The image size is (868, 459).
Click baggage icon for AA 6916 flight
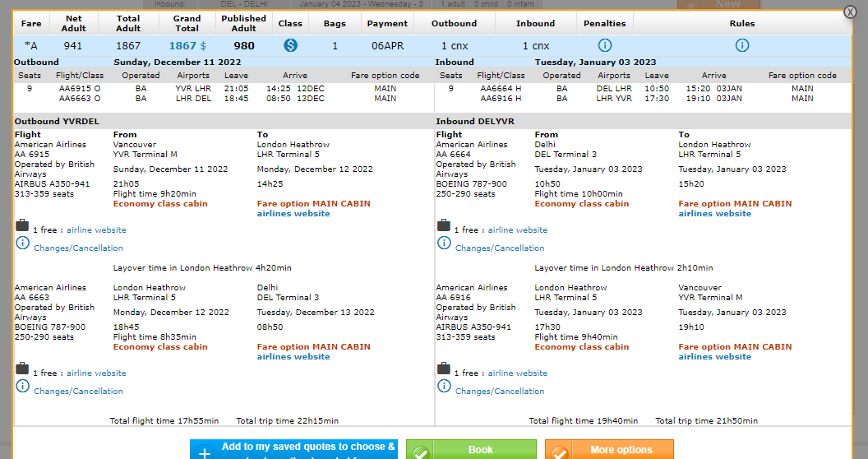pyautogui.click(x=444, y=369)
